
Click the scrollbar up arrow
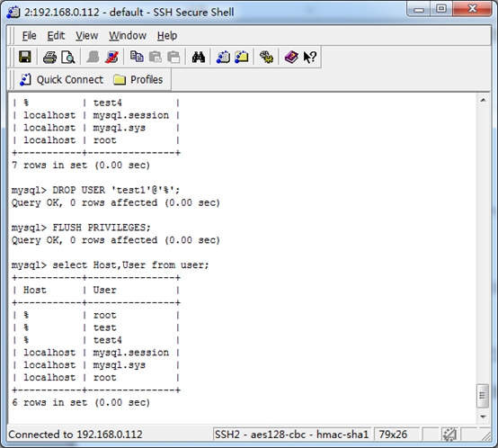483,101
